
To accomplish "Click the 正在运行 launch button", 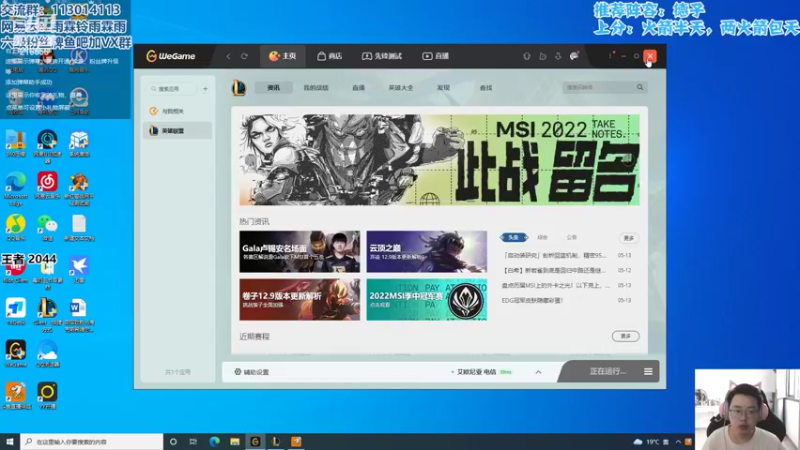I will (x=607, y=371).
